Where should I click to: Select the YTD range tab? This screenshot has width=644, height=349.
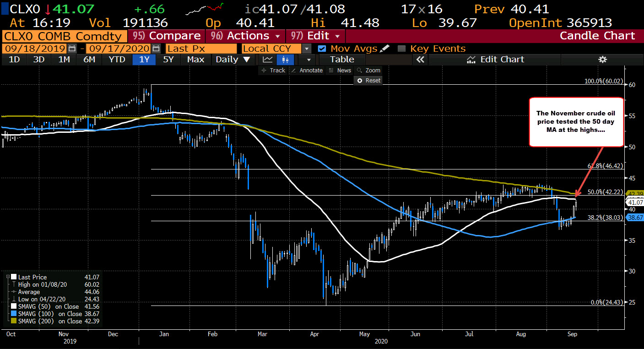coord(117,60)
